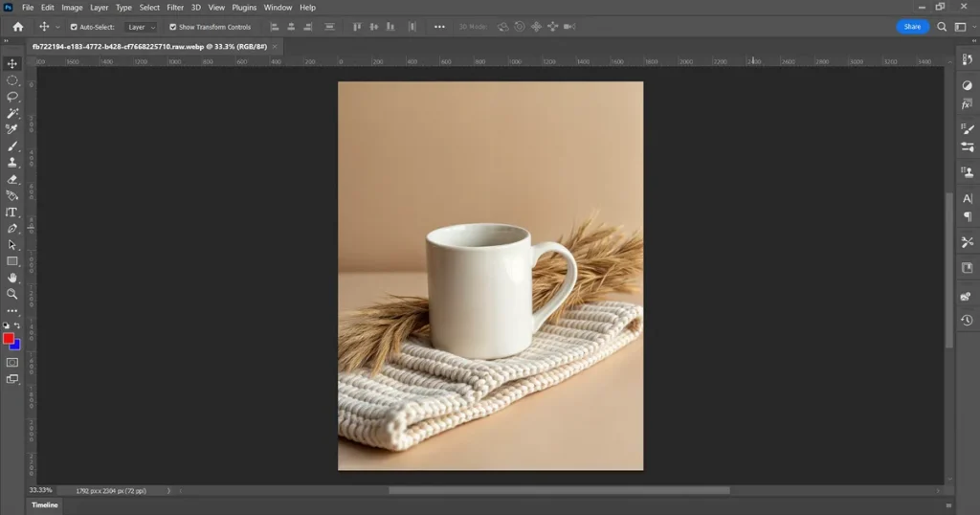Click the zoom percentage field 33.33%

coord(40,491)
